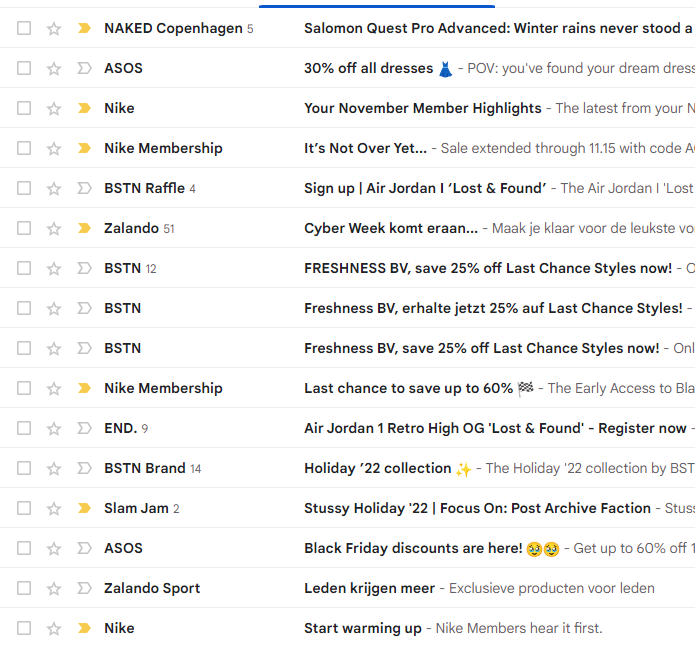The height and width of the screenshot is (646, 695).
Task: Mark BSTN Raffle email as important
Action: (84, 188)
